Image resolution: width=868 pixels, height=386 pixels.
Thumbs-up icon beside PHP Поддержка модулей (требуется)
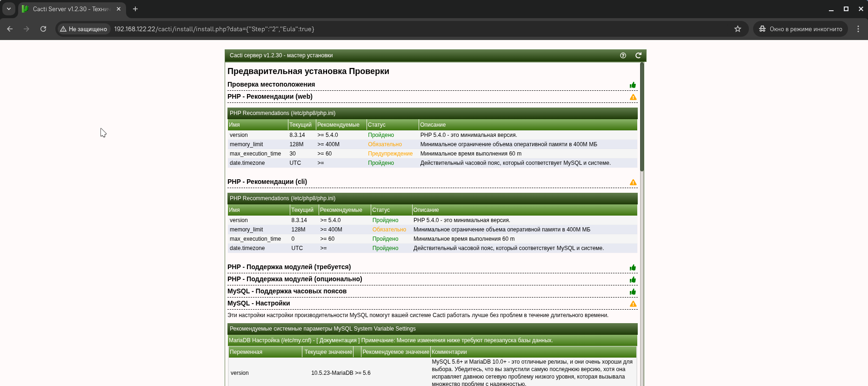tap(633, 267)
